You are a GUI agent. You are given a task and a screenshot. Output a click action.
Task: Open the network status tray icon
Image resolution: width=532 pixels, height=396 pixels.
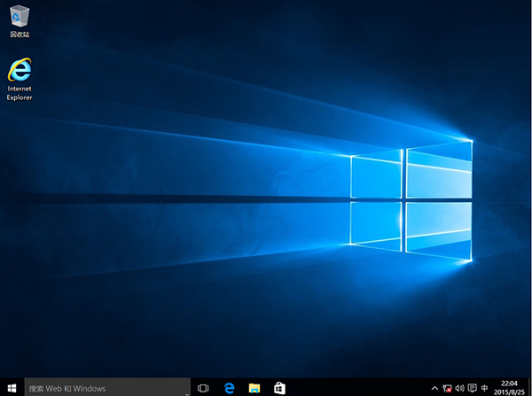pyautogui.click(x=448, y=388)
